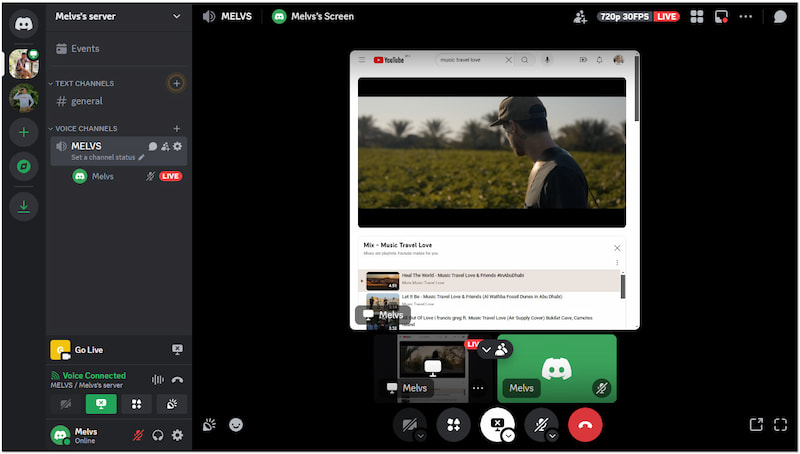The height and width of the screenshot is (454, 800).
Task: Enter fullscreen mode for the stream
Action: coord(780,425)
